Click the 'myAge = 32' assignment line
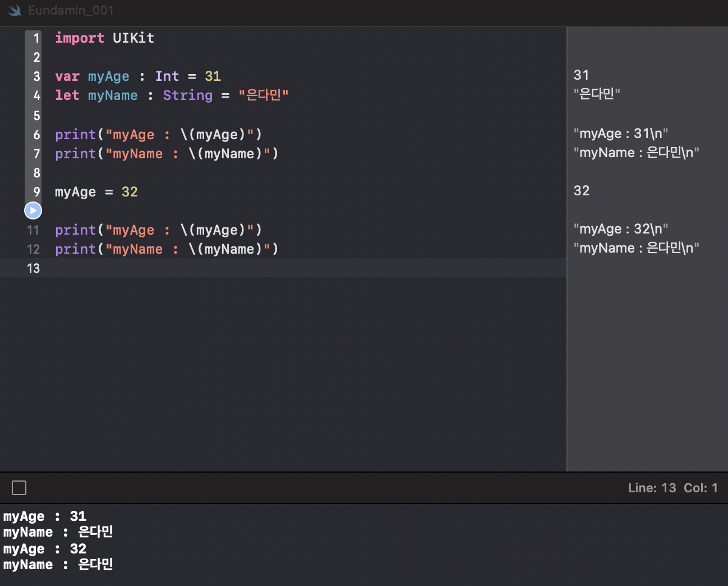This screenshot has width=728, height=586. pyautogui.click(x=96, y=192)
